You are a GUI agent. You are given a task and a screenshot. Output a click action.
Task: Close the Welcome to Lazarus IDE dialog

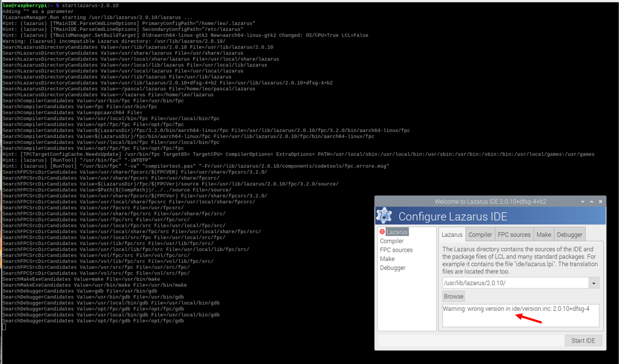click(601, 202)
